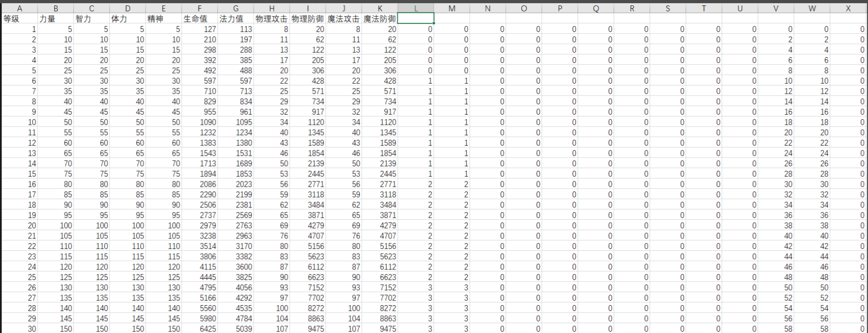Select column header A
Viewport: 868px width, 333px height.
click(x=19, y=8)
